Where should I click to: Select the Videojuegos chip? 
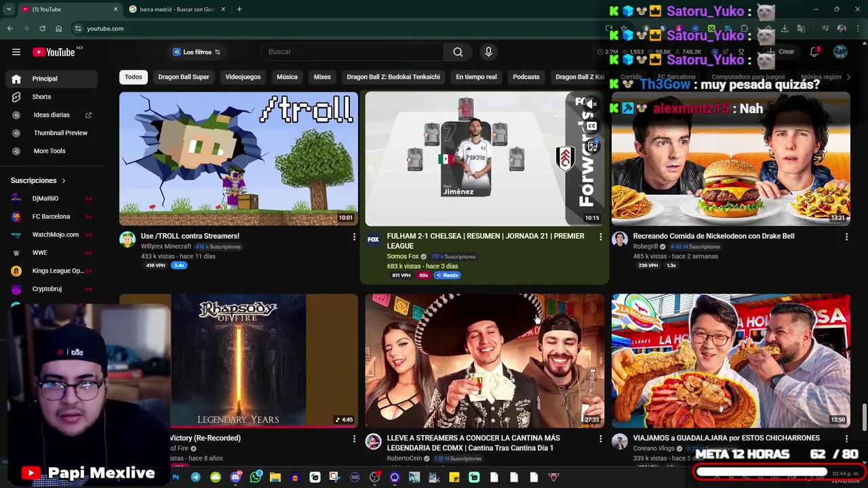pyautogui.click(x=243, y=77)
